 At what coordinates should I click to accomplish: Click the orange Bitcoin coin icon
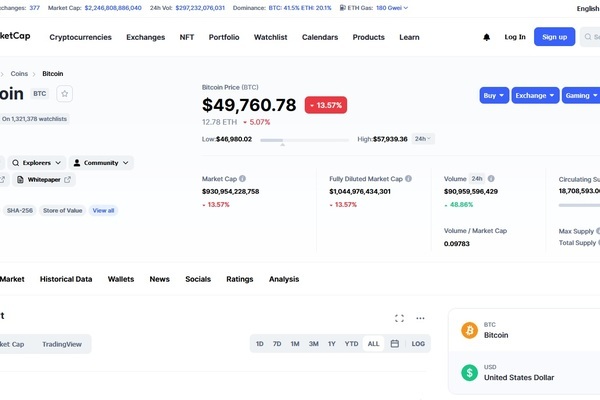tap(469, 330)
